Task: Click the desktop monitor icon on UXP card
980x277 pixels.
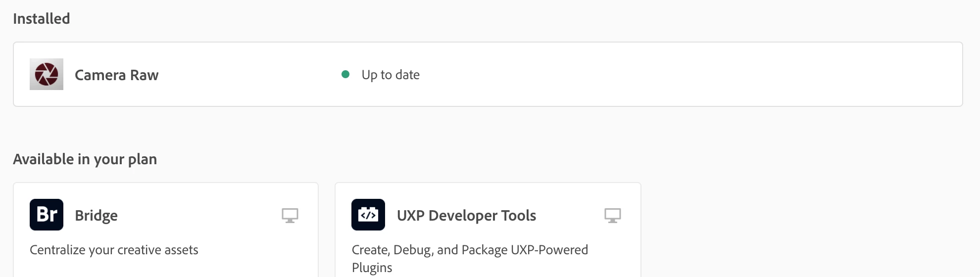Action: 613,215
